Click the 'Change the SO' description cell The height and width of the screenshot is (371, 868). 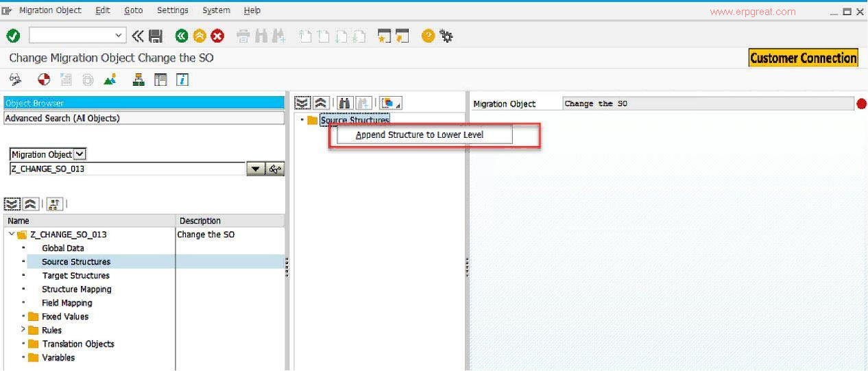click(x=206, y=235)
